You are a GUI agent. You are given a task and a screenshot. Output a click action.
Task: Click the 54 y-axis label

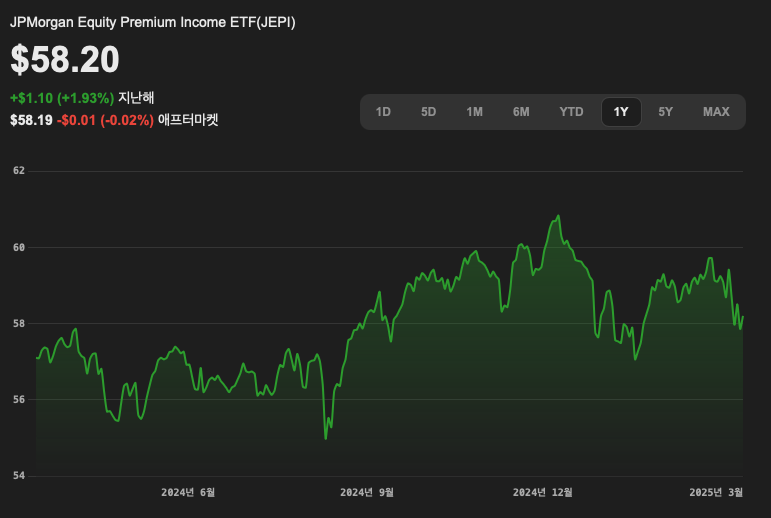19,476
